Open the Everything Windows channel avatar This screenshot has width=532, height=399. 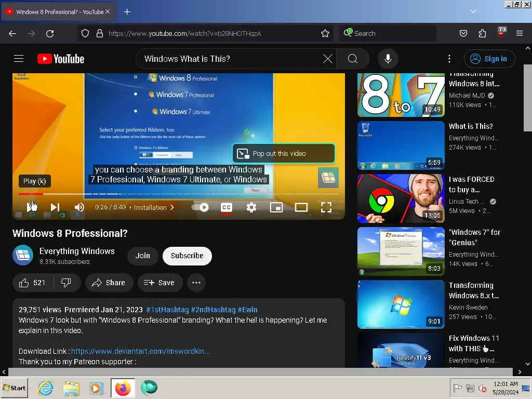(x=23, y=255)
